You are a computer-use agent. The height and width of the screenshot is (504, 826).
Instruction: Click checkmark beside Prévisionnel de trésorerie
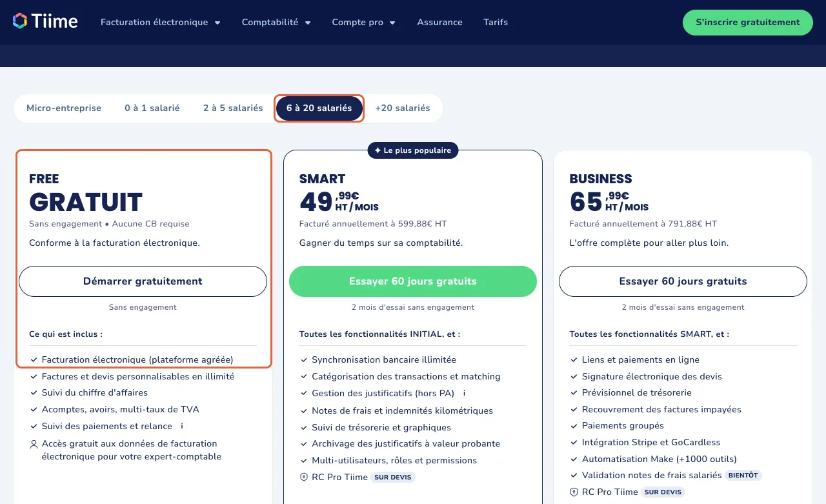point(574,392)
